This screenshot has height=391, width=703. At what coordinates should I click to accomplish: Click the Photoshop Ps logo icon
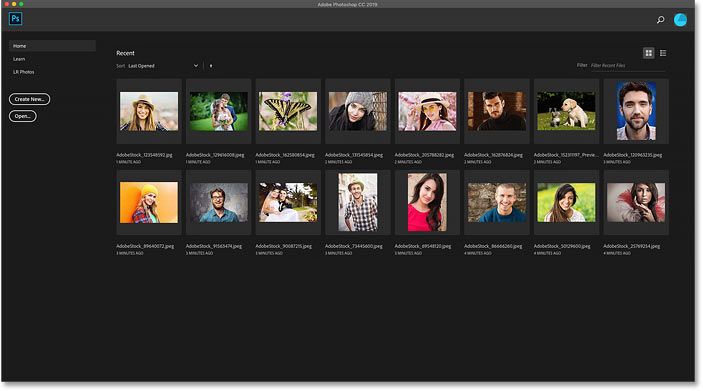[15, 19]
